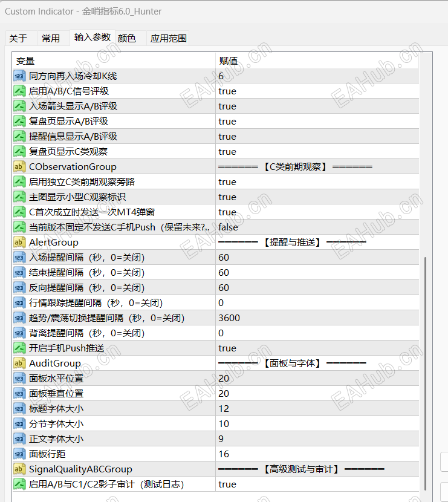Viewport: 448px width, 502px height.
Task: Click the string icon beside AuditGroup
Action: 19,363
